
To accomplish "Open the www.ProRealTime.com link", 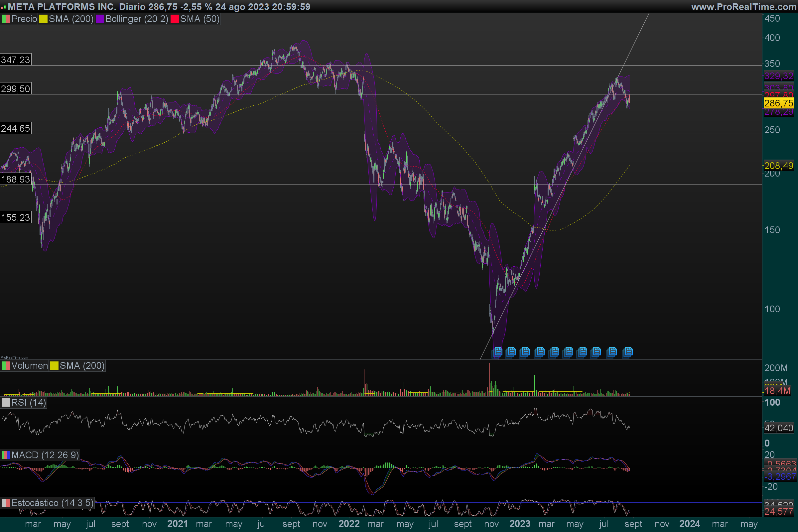I will pyautogui.click(x=743, y=7).
